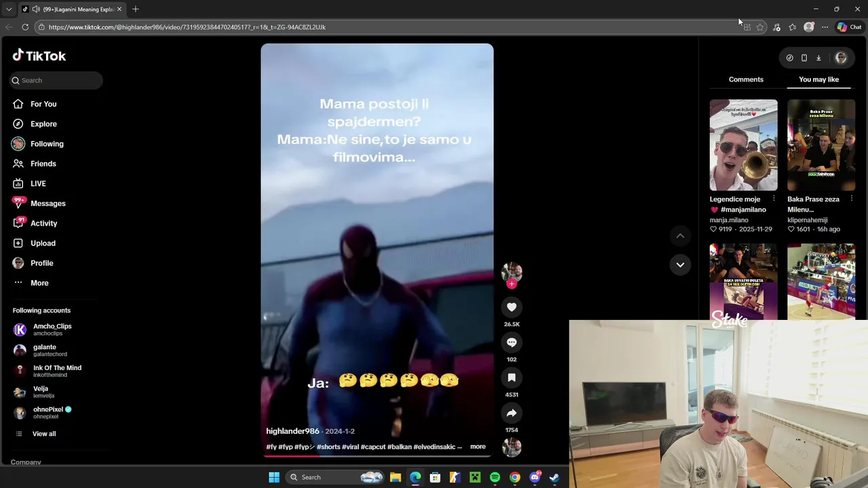The image size is (868, 488).
Task: View all following accounts
Action: (x=44, y=434)
